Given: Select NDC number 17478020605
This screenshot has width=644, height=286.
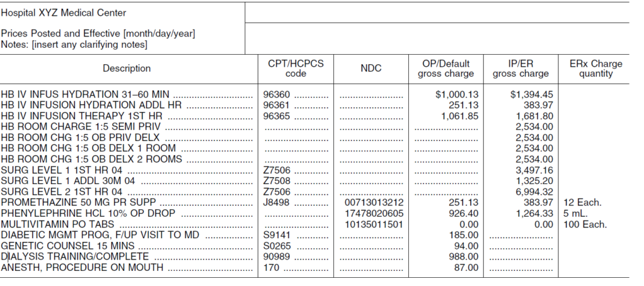Looking at the screenshot, I should 375,213.
